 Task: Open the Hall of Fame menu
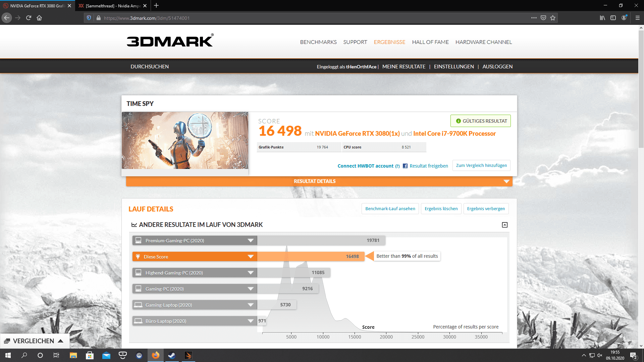coord(430,42)
